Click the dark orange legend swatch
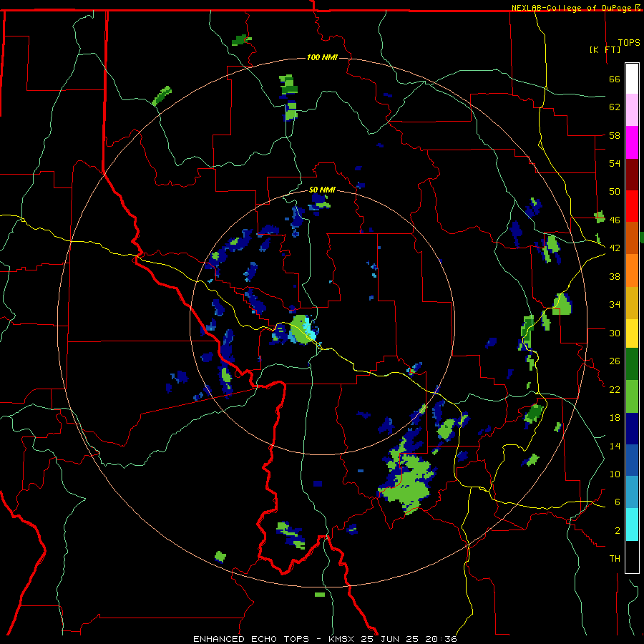This screenshot has width=644, height=644. tap(632, 238)
